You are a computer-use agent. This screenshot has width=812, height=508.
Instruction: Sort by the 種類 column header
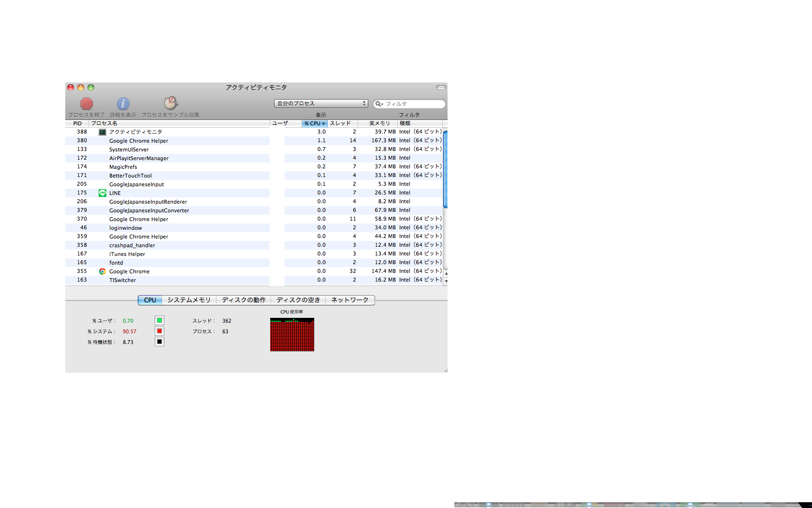point(420,123)
